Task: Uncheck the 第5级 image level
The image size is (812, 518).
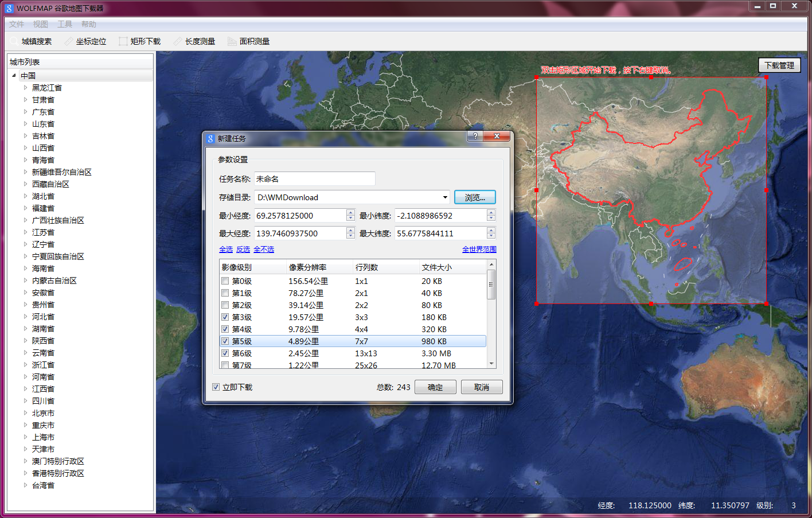Action: [226, 341]
